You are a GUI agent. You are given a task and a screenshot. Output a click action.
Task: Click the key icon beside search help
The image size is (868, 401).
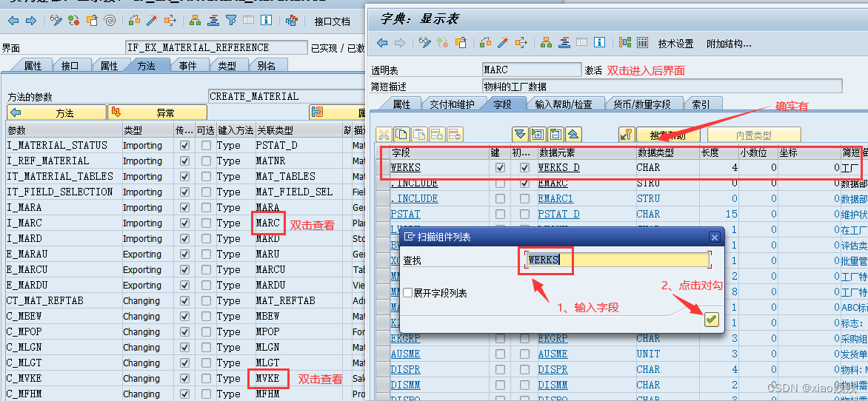(626, 135)
